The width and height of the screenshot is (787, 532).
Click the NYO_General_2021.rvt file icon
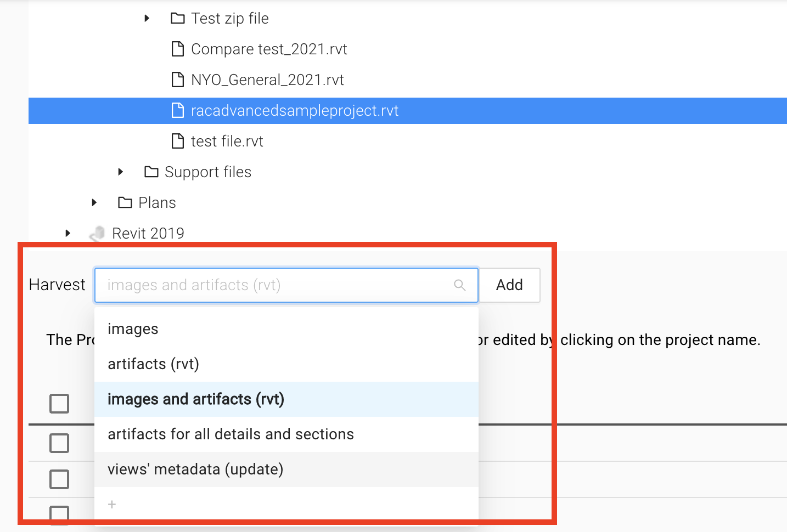[177, 80]
